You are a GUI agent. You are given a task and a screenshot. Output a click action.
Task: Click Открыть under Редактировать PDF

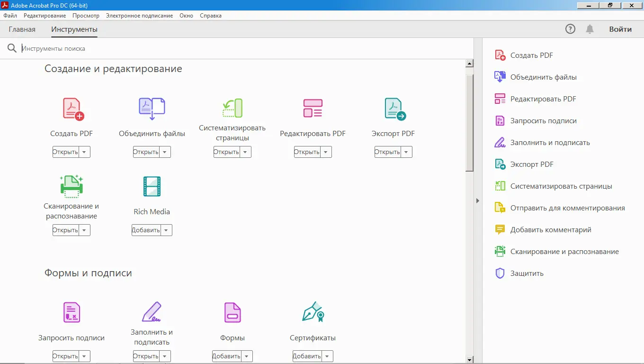pyautogui.click(x=307, y=152)
